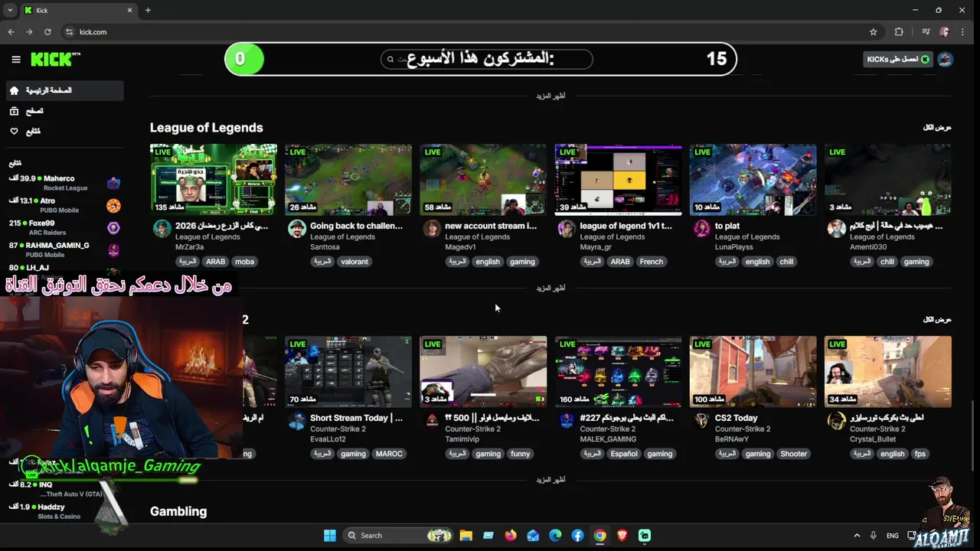Open Firefox from the taskbar
The image size is (980, 551).
[511, 536]
